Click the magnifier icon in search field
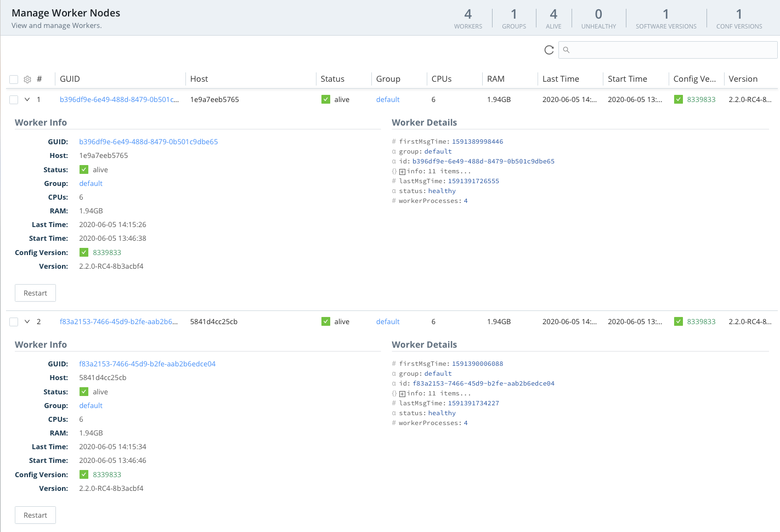Screen dimensions: 780x532 pyautogui.click(x=567, y=50)
